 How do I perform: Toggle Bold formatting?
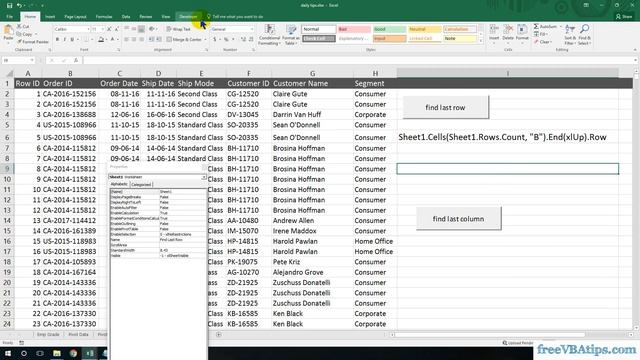coord(57,40)
